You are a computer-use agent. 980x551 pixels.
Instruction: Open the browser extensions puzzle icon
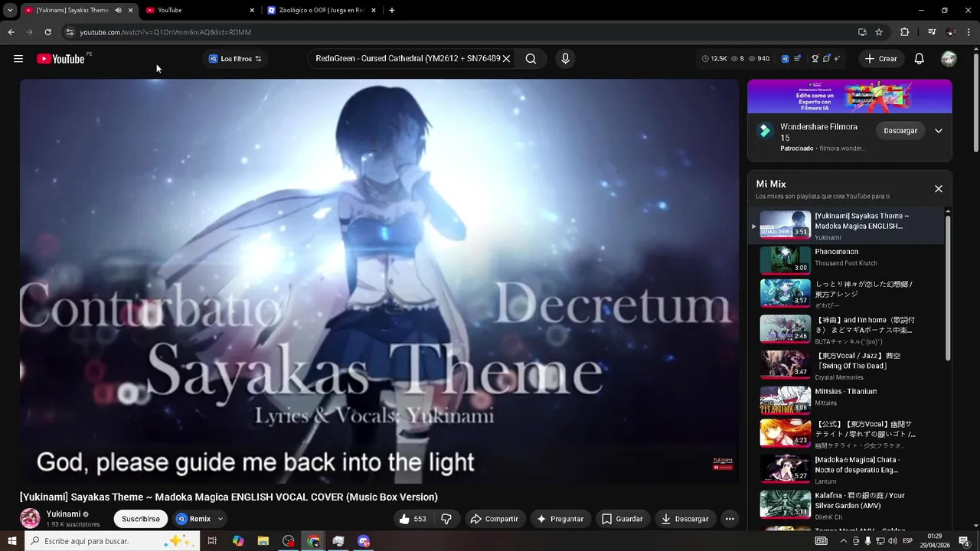pyautogui.click(x=905, y=32)
